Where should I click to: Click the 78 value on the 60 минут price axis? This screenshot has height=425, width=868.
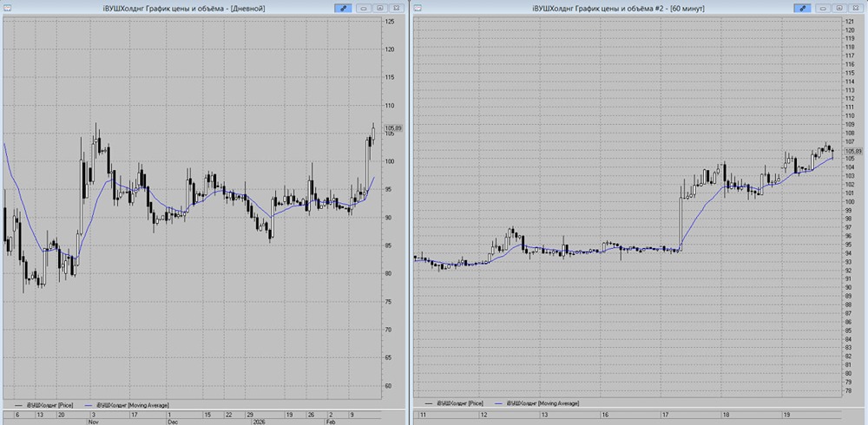pos(848,390)
